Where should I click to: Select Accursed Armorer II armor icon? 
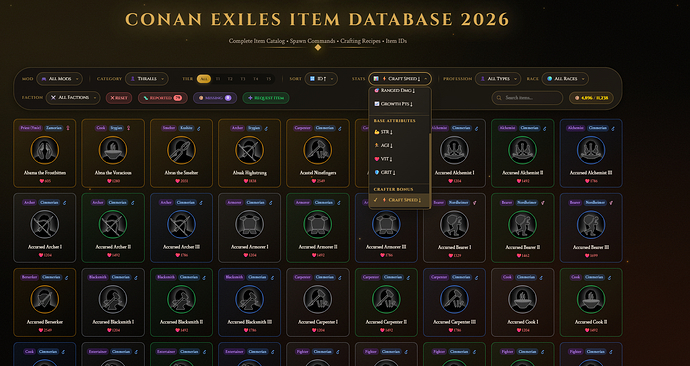[318, 224]
